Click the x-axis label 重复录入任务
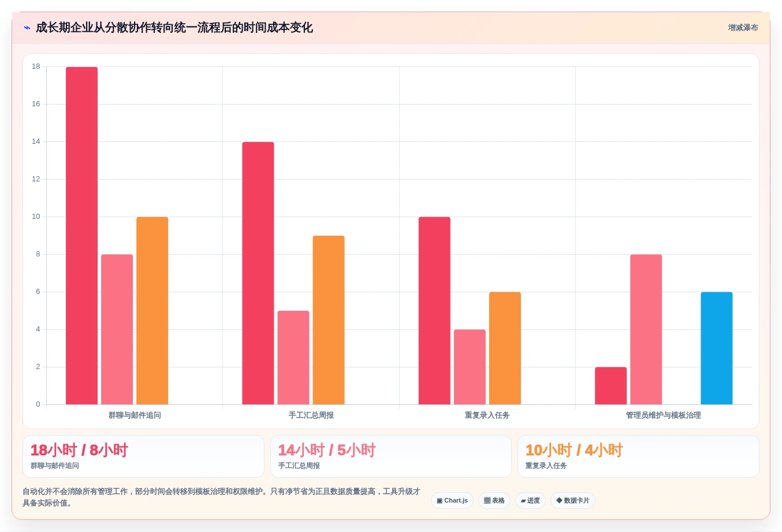Screen dimensions: 782x532 click(x=487, y=415)
